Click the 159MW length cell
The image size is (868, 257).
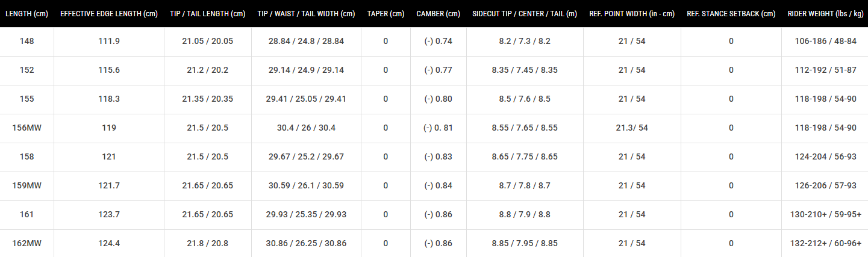27,185
